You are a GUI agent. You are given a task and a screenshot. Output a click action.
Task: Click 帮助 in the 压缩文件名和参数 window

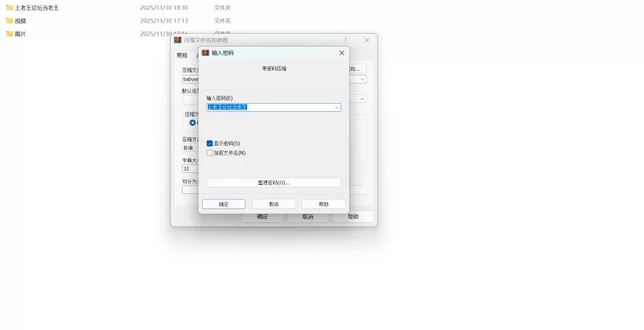point(353,217)
